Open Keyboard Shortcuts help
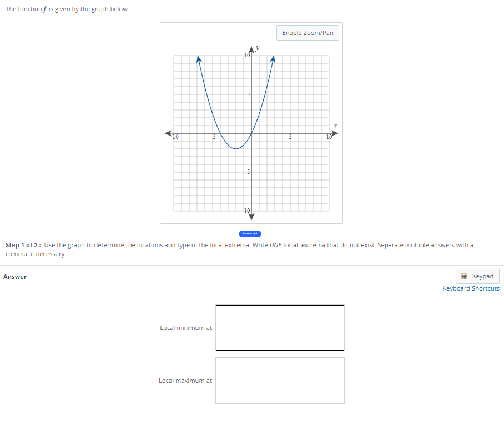The image size is (504, 430). (x=471, y=288)
